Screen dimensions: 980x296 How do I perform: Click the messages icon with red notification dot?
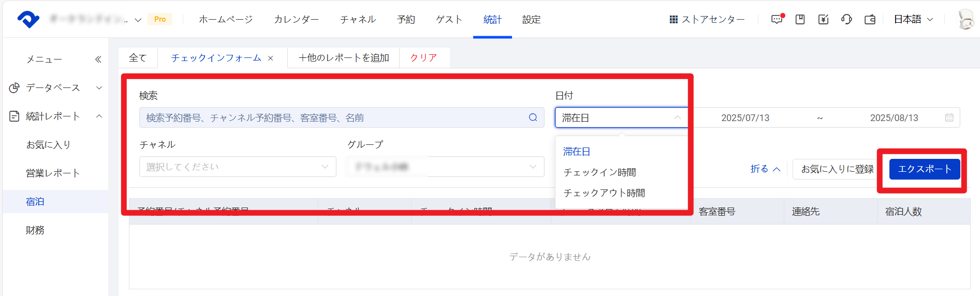pyautogui.click(x=777, y=20)
